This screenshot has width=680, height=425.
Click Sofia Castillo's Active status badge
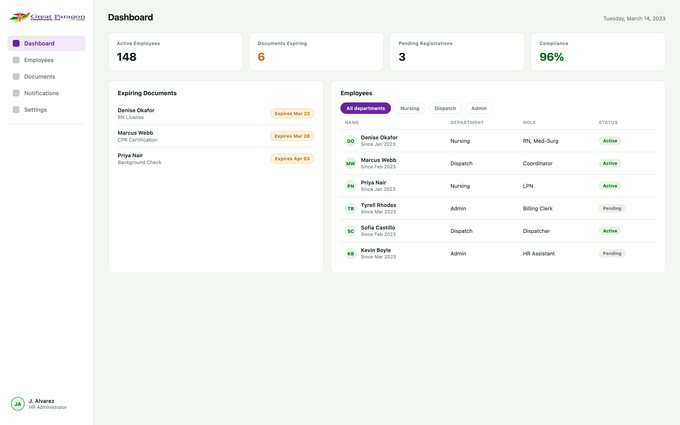610,231
